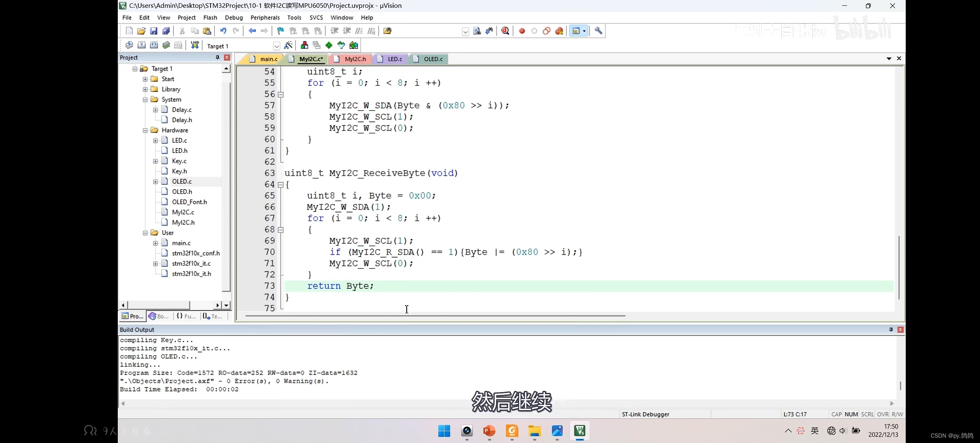Pin the Build Output panel

tap(891, 330)
